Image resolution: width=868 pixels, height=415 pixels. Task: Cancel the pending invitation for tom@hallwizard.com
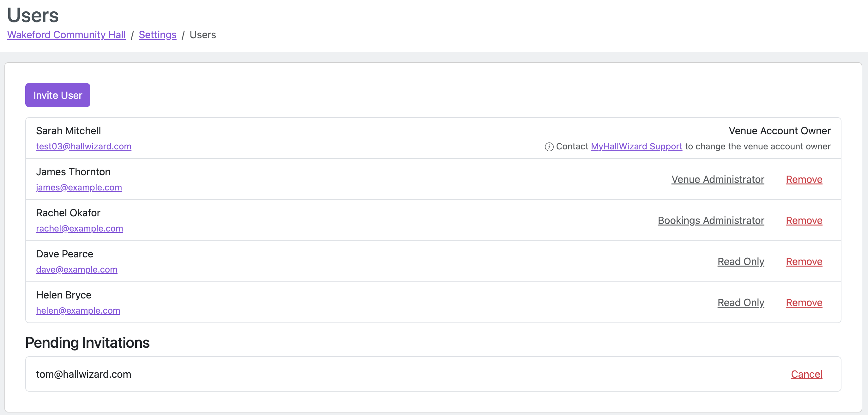[x=807, y=374]
